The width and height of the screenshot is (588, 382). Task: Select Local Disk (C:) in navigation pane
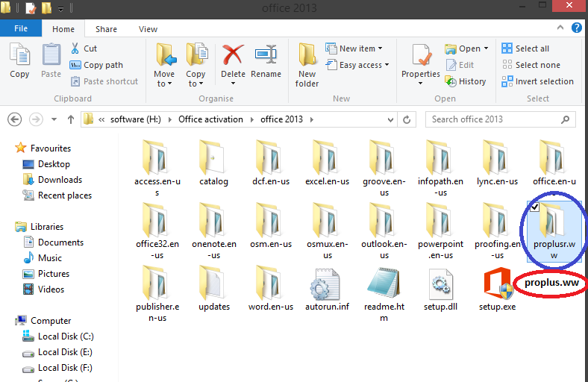66,336
